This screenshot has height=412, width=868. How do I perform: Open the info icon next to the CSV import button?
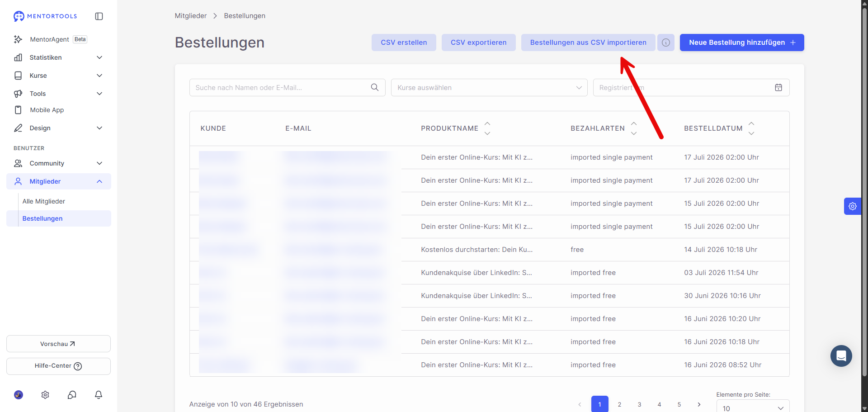(665, 43)
